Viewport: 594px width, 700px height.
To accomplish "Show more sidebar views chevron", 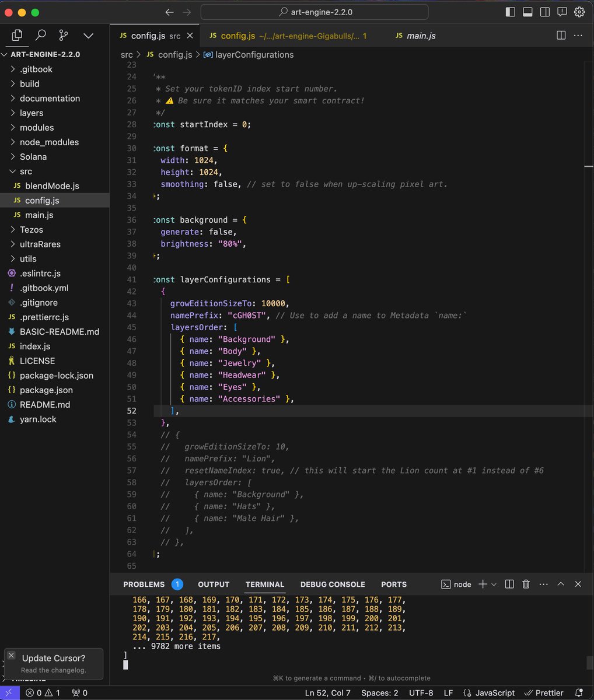I will click(88, 36).
